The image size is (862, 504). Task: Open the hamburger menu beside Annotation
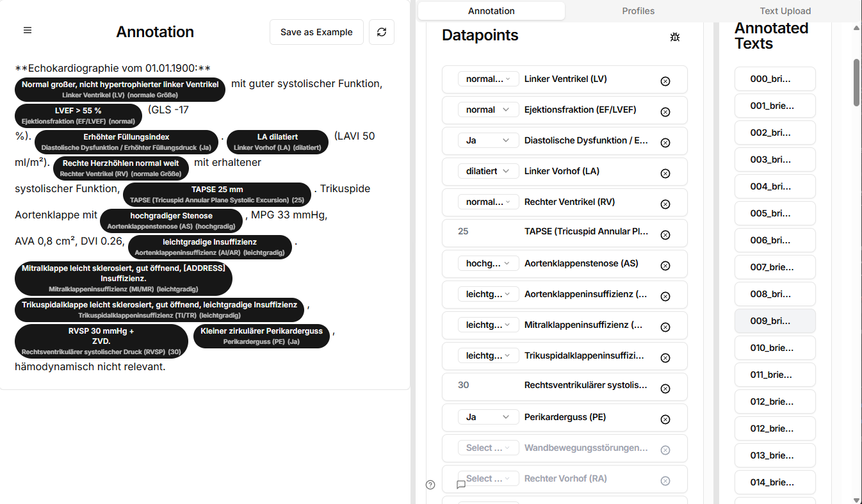pyautogui.click(x=28, y=31)
